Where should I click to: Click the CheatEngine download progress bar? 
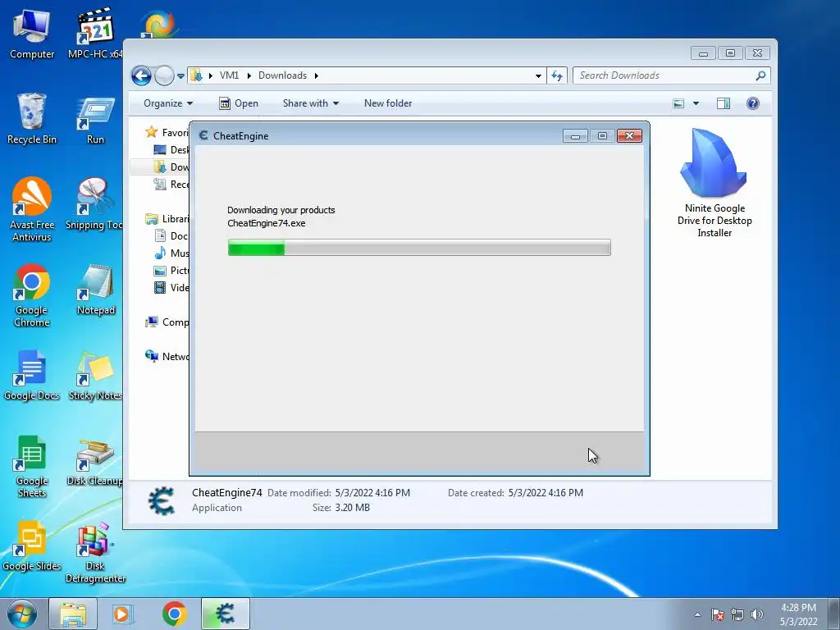(419, 248)
